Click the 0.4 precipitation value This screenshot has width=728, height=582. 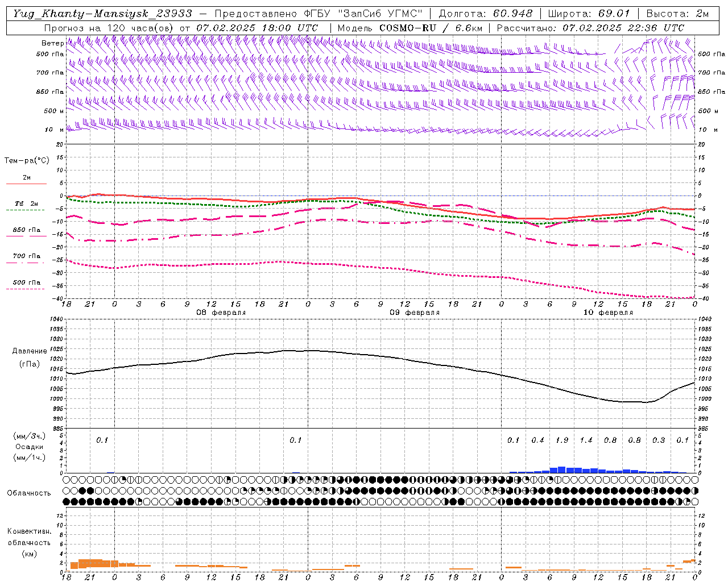coord(537,440)
